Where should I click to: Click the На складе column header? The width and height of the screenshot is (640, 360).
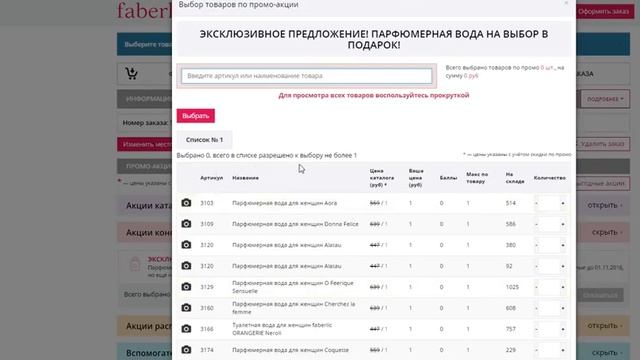(515, 178)
